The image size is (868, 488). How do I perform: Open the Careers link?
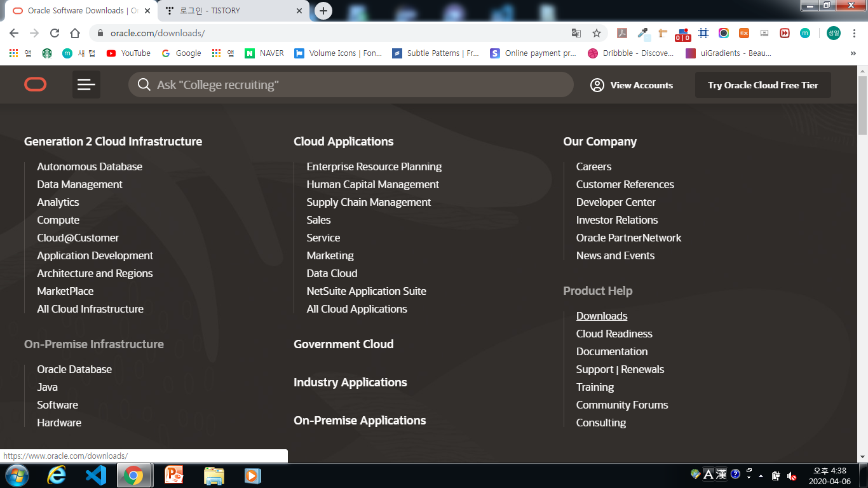[593, 166]
